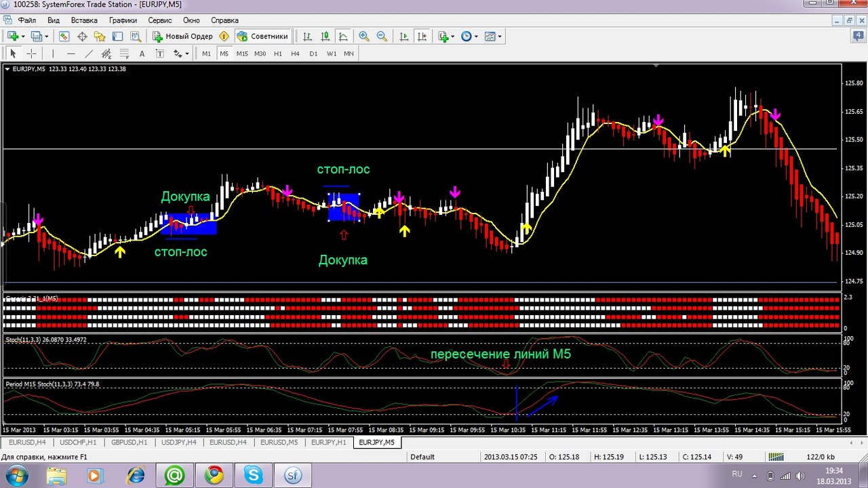Select the Equidistant Channel tool
The width and height of the screenshot is (868, 488).
tap(106, 54)
